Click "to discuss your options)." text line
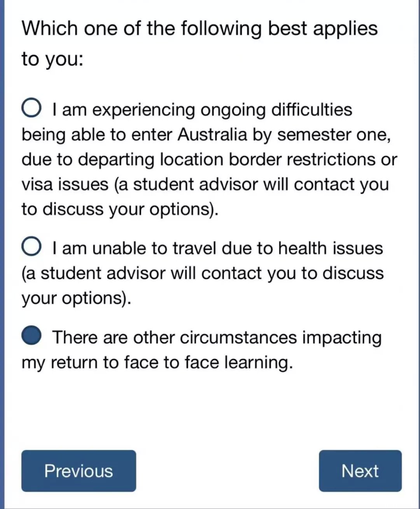The height and width of the screenshot is (509, 420). tap(120, 209)
